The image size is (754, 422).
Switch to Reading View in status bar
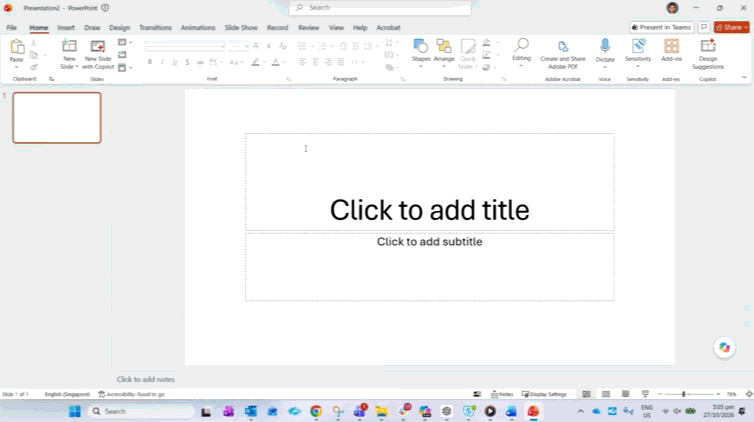625,394
